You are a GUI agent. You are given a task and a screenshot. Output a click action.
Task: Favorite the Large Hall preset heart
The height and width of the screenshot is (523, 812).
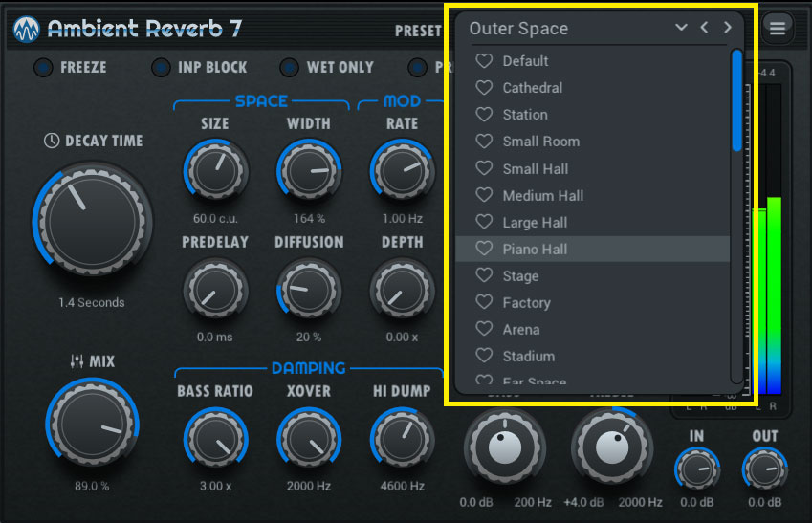click(484, 222)
